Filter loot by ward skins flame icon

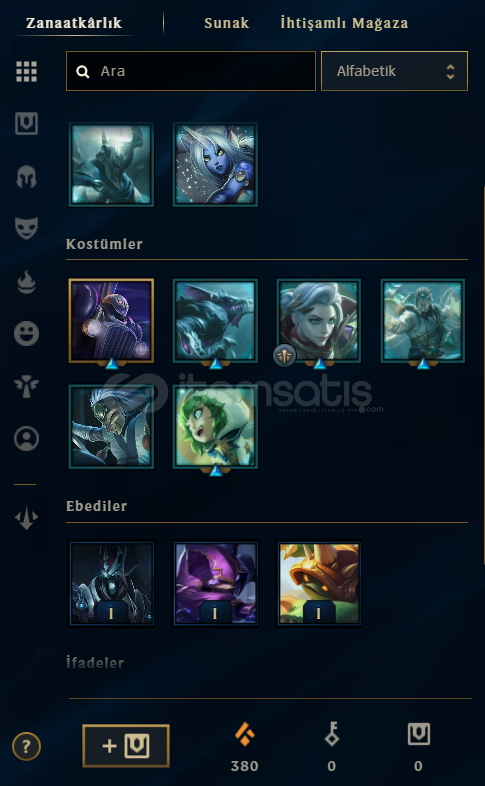click(26, 281)
